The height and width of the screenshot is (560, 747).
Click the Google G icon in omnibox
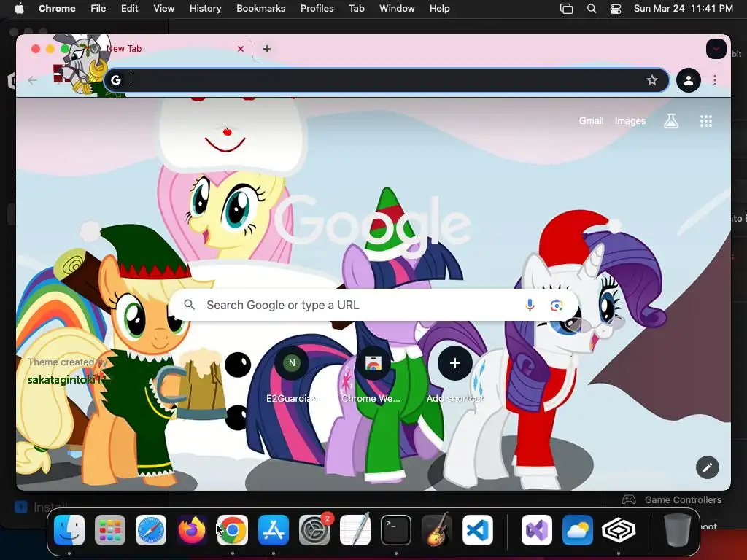116,80
